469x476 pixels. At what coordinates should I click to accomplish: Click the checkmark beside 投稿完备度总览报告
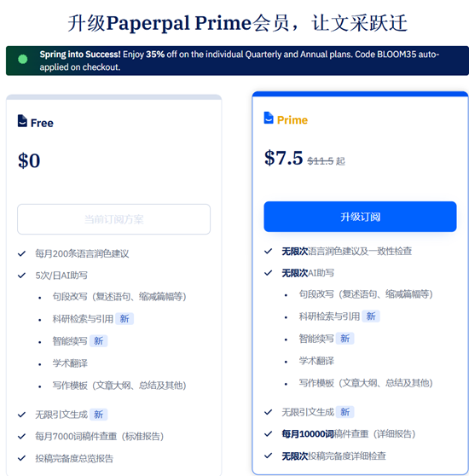(x=21, y=458)
